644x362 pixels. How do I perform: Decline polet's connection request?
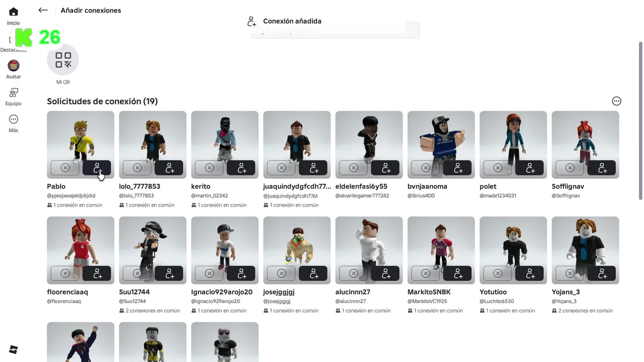point(498,167)
